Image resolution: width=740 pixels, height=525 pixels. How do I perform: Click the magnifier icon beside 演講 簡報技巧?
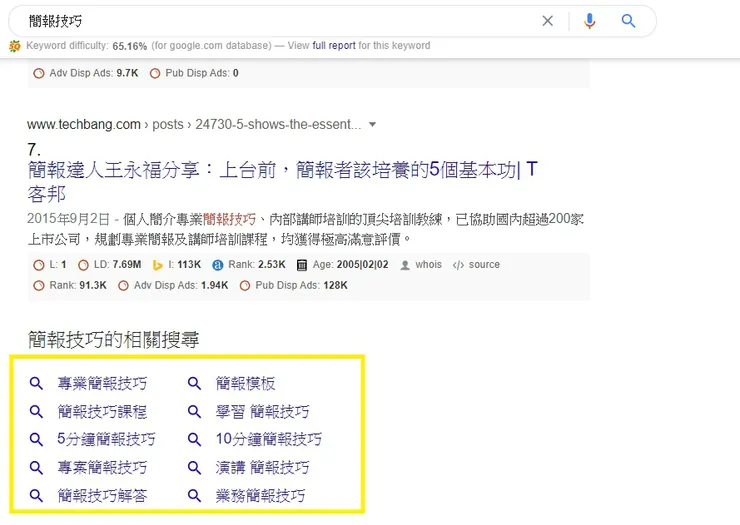[x=194, y=468]
